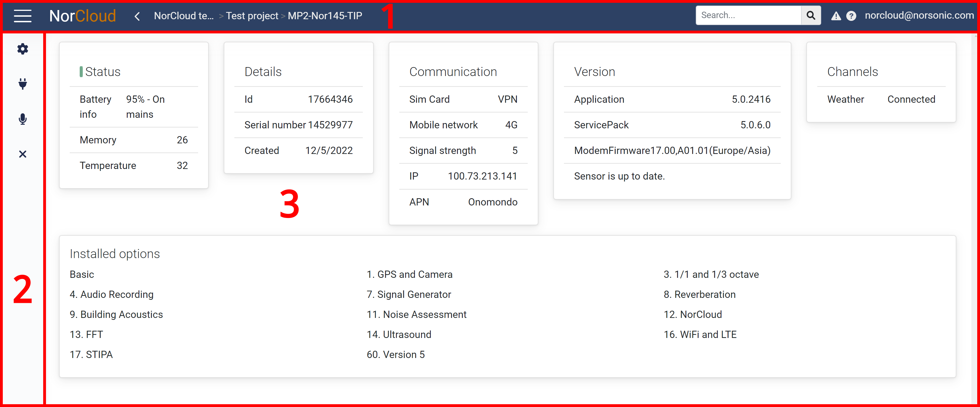
Task: Click '12. NorCloud' option
Action: point(692,314)
